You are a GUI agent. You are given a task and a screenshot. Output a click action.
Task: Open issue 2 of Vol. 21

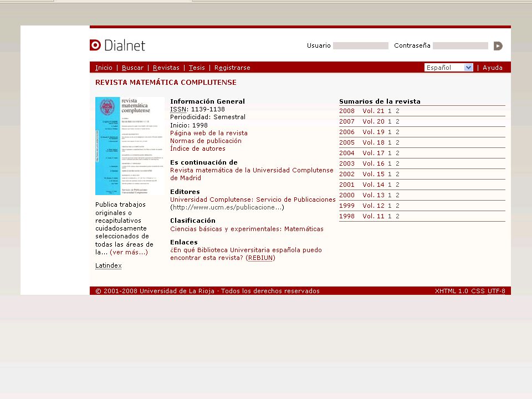point(398,111)
